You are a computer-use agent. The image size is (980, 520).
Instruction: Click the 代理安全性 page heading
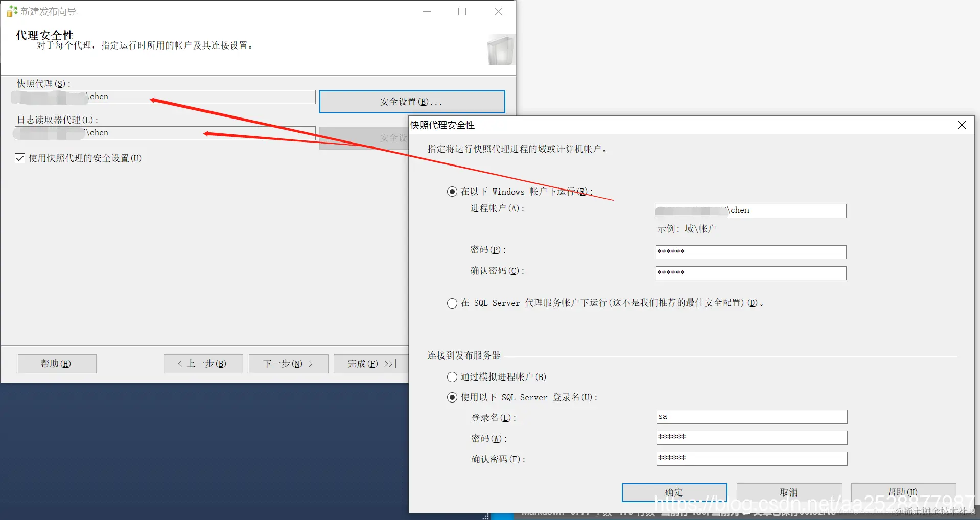[45, 35]
